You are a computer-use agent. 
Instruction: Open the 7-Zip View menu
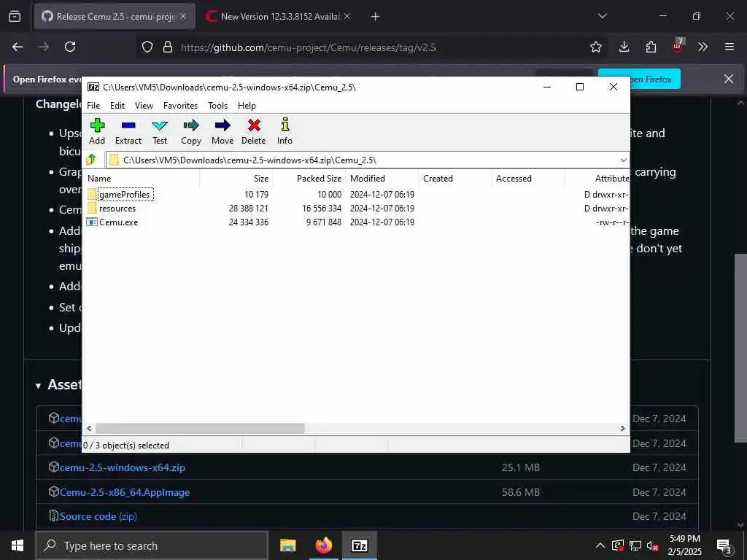tap(144, 105)
